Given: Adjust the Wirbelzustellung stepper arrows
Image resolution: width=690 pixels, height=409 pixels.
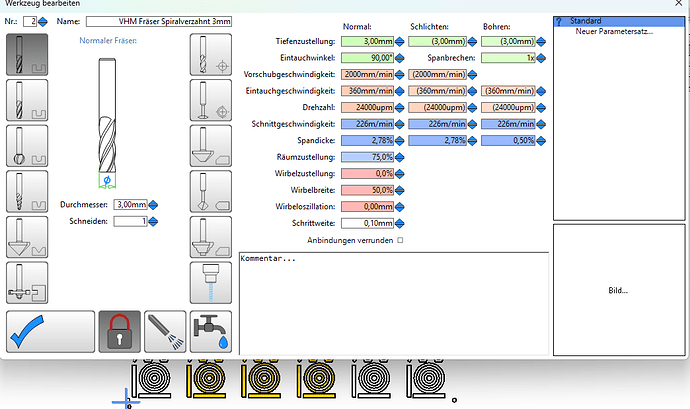Looking at the screenshot, I should [x=400, y=174].
